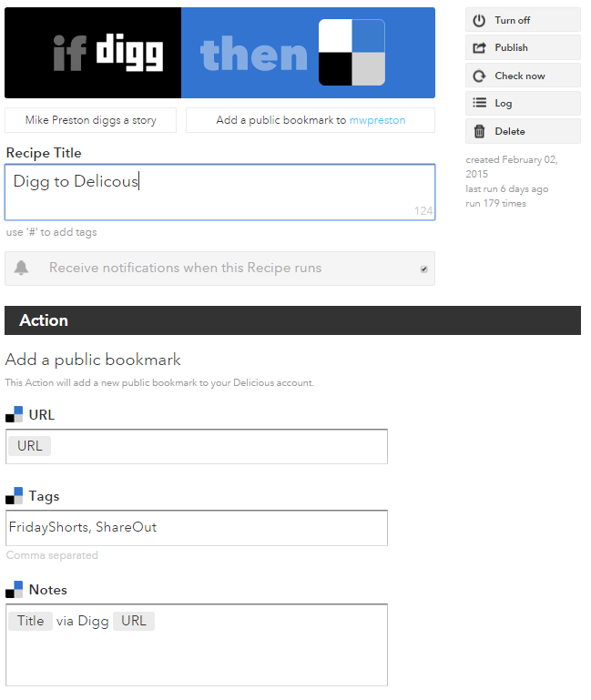Screen dimensions: 591x700
Task: Click the 'Receive notifications when this Recipe runs' text
Action: pos(186,268)
